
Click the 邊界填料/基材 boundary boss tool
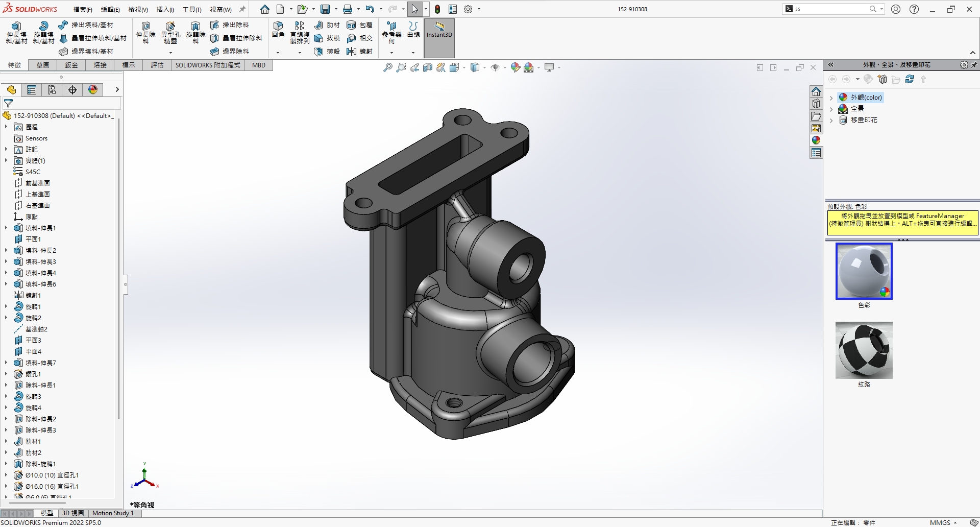click(x=86, y=52)
